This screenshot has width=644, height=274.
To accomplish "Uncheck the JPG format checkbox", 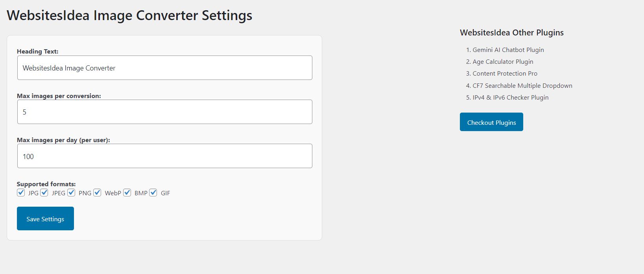I will 21,193.
